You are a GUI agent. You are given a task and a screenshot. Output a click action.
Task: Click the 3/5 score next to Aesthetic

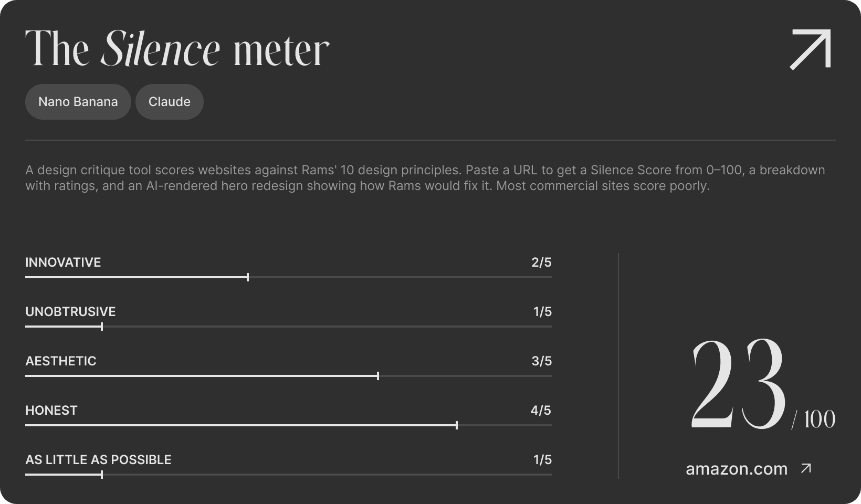pos(541,361)
